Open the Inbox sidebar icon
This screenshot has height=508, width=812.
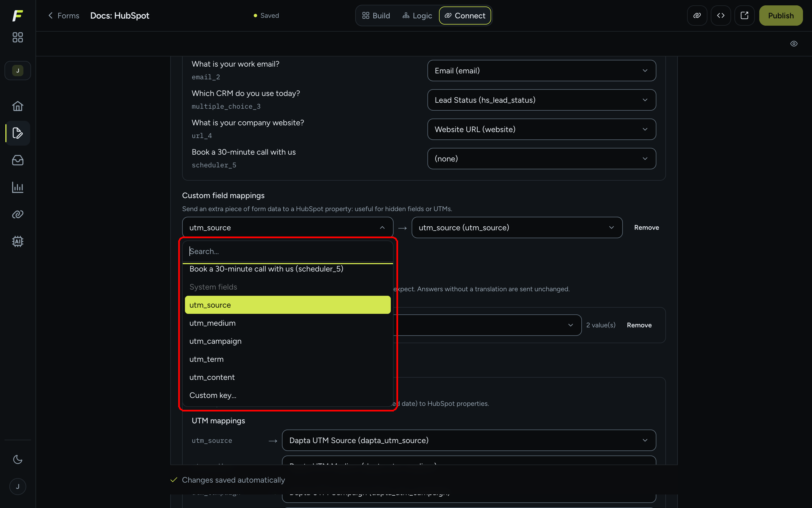(x=17, y=160)
